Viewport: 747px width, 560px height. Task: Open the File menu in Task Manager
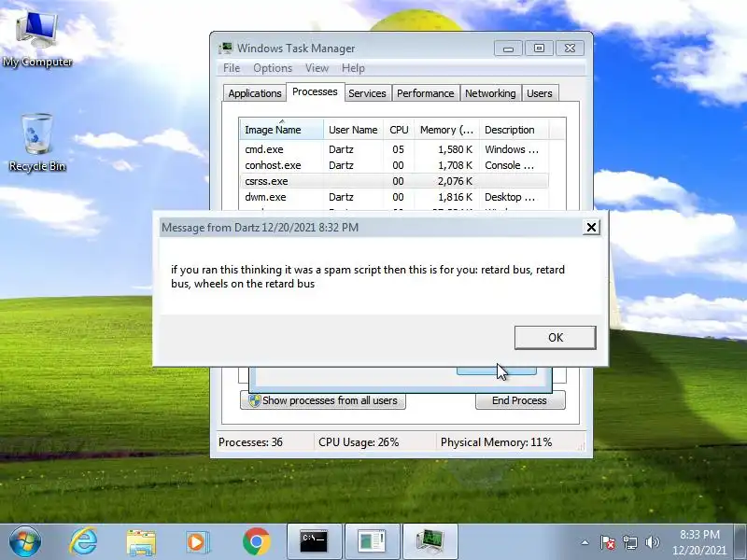pos(232,68)
